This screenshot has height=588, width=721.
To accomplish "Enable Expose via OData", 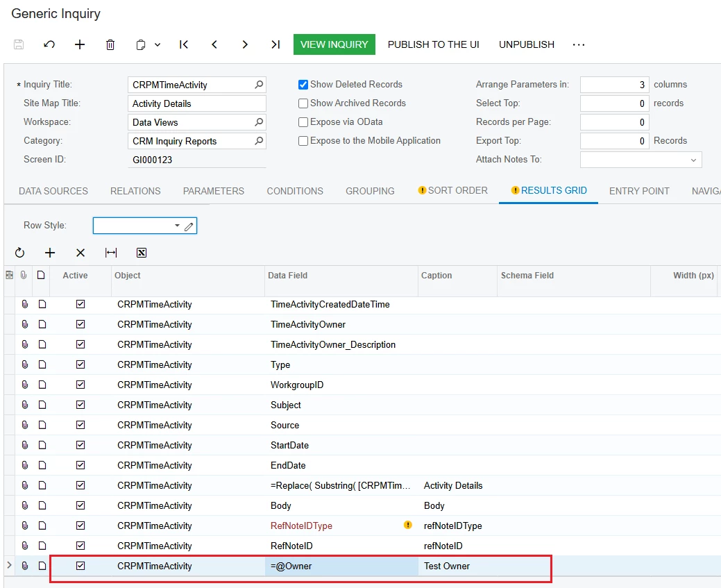I will coord(303,122).
